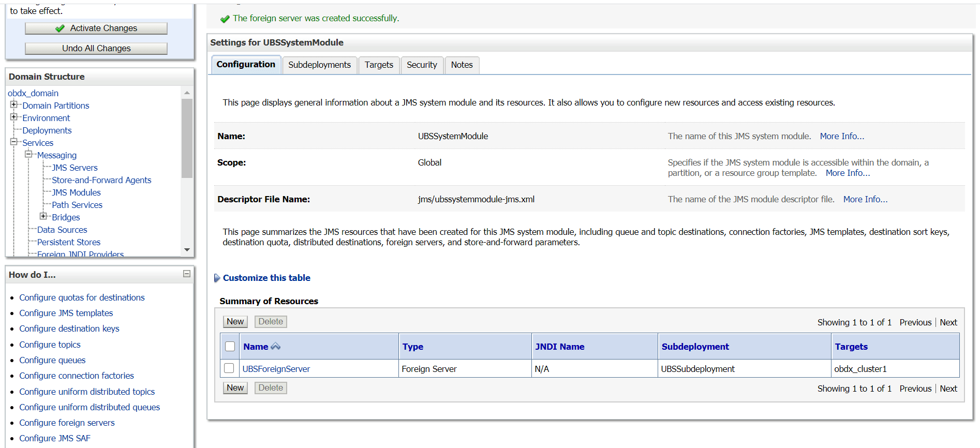Open Configure queues help link
The width and height of the screenshot is (980, 448).
(x=52, y=360)
